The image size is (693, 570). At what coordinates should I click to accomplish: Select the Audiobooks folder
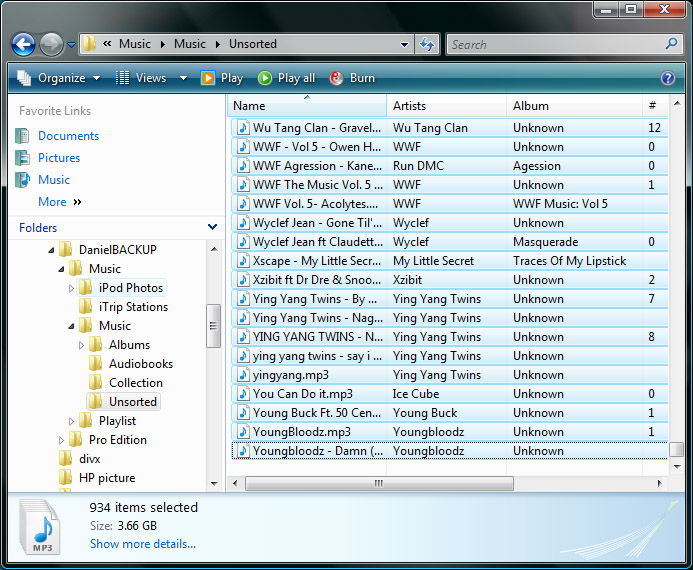[x=141, y=364]
